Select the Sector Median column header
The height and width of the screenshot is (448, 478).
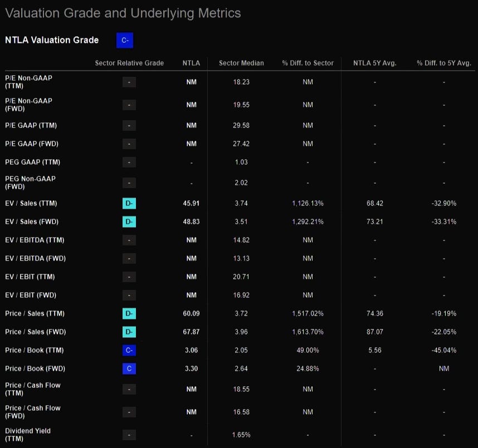tap(241, 63)
